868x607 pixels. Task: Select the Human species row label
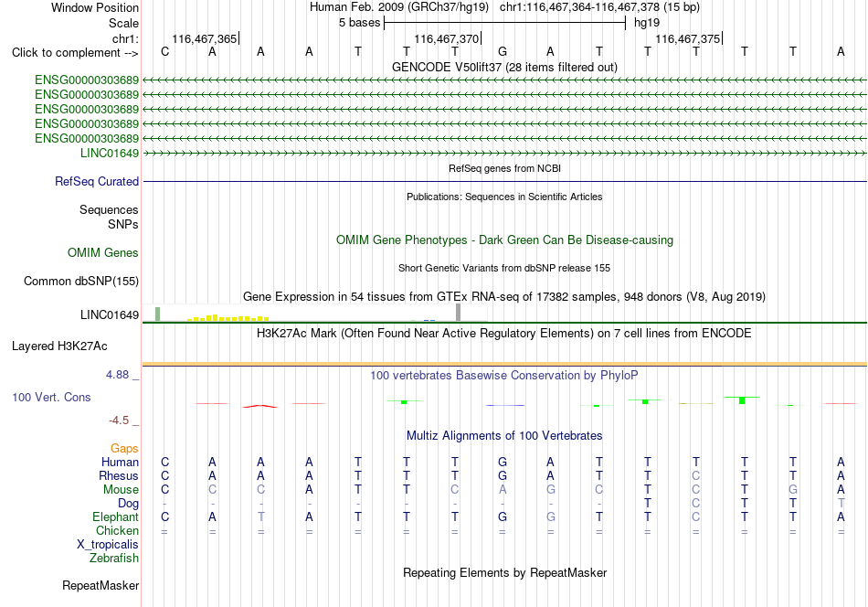[120, 462]
